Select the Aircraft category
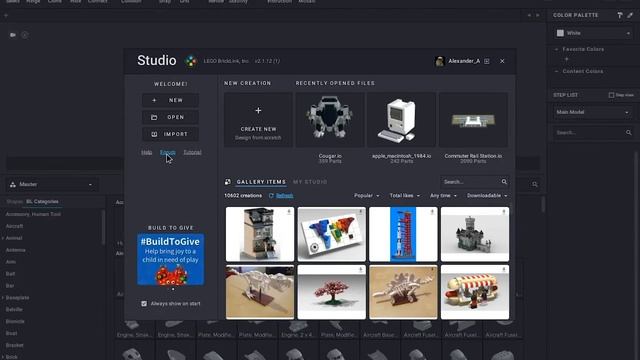 coord(14,226)
